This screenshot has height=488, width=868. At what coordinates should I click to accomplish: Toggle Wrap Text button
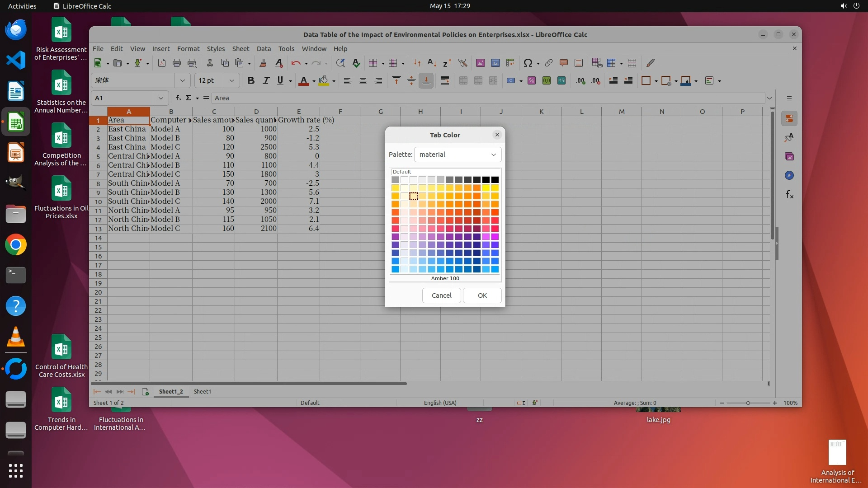[x=444, y=80]
